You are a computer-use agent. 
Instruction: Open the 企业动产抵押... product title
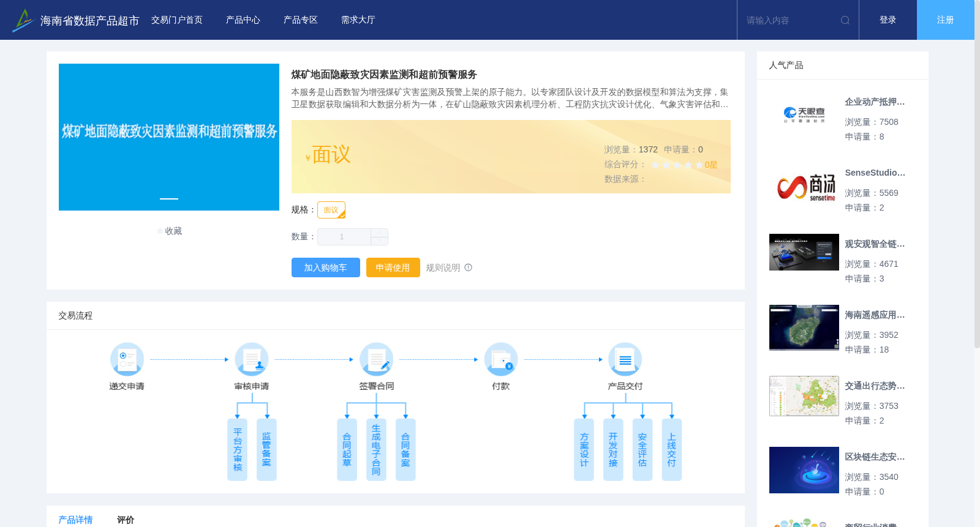875,102
